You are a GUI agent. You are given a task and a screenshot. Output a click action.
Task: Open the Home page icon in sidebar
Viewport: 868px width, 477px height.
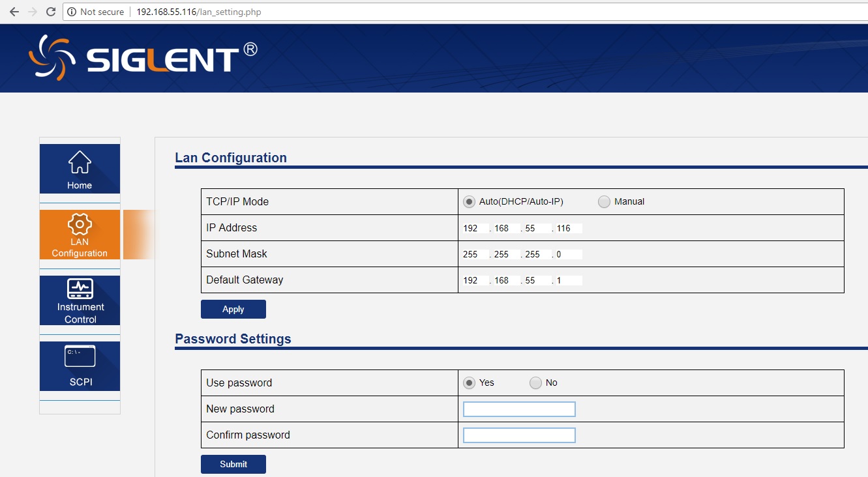click(80, 162)
